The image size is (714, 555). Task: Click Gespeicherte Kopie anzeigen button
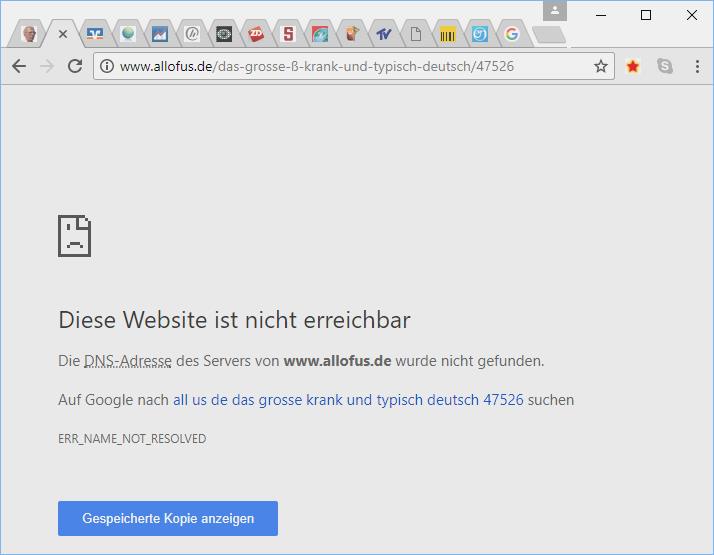[x=168, y=519]
